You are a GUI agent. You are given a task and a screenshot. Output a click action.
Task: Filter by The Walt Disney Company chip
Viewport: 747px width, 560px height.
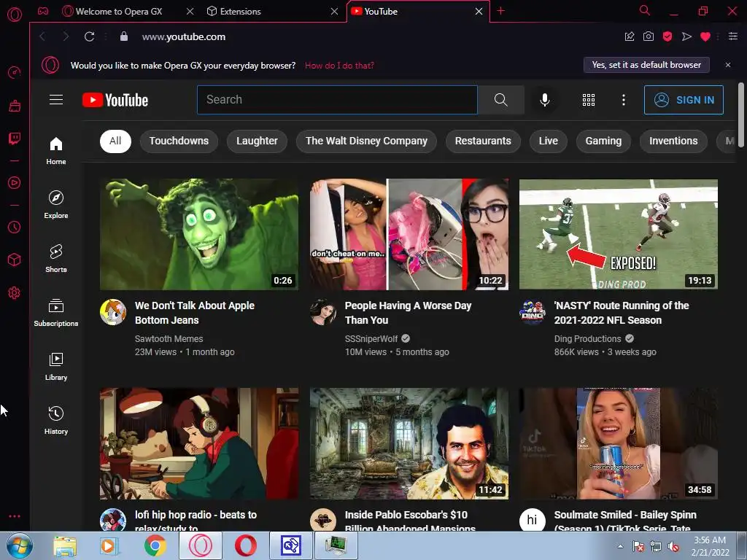coord(366,141)
